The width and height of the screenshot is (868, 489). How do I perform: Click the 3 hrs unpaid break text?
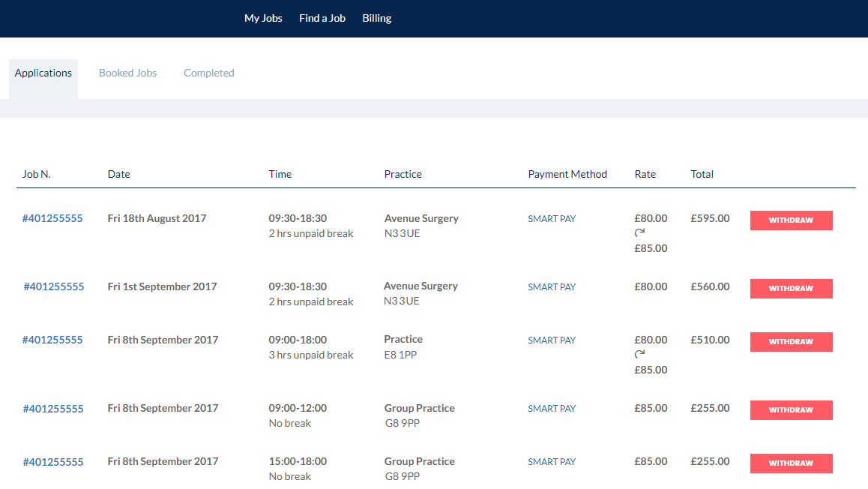pos(311,355)
